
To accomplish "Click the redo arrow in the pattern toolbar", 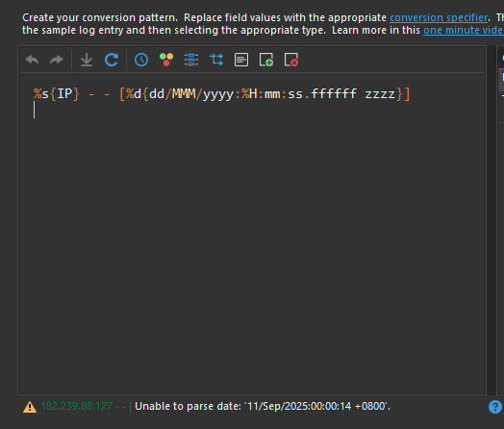I will [x=57, y=60].
